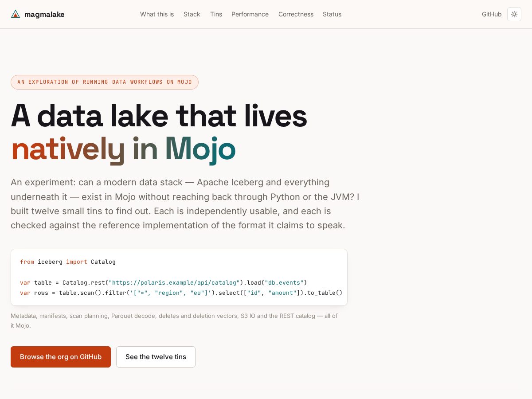
Task: Click the 'natively in Mojo' gradient heading
Action: pyautogui.click(x=123, y=149)
